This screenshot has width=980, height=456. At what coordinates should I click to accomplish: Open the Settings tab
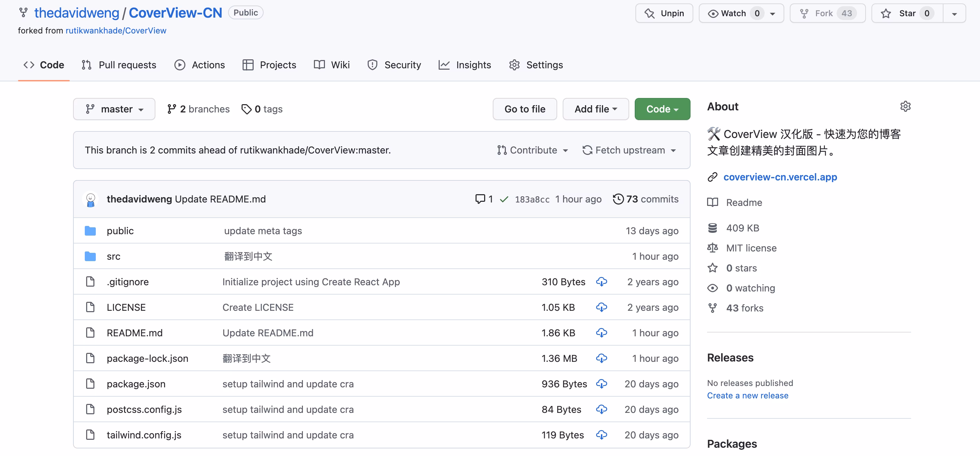tap(536, 65)
